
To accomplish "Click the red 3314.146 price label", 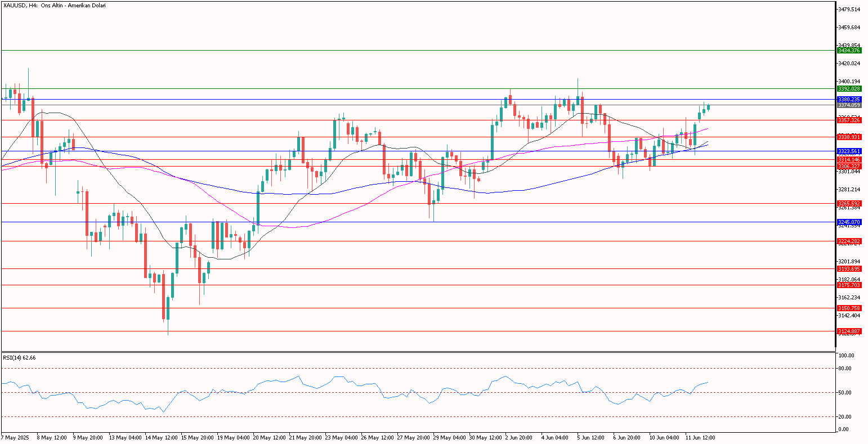I will (x=849, y=160).
